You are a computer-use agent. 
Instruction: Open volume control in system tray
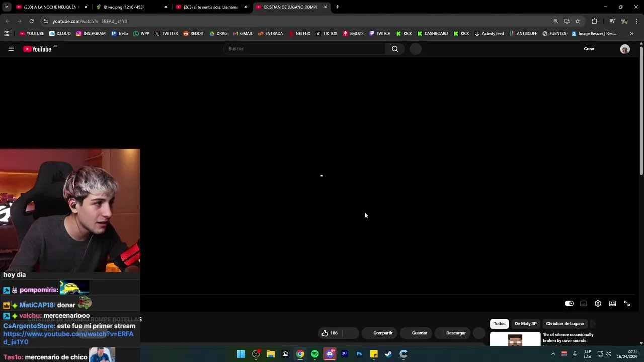(608, 354)
